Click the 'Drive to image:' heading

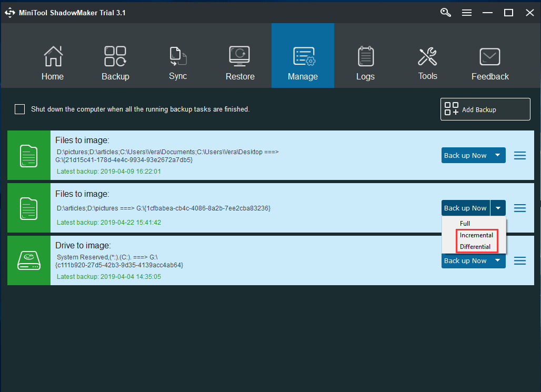pyautogui.click(x=83, y=245)
